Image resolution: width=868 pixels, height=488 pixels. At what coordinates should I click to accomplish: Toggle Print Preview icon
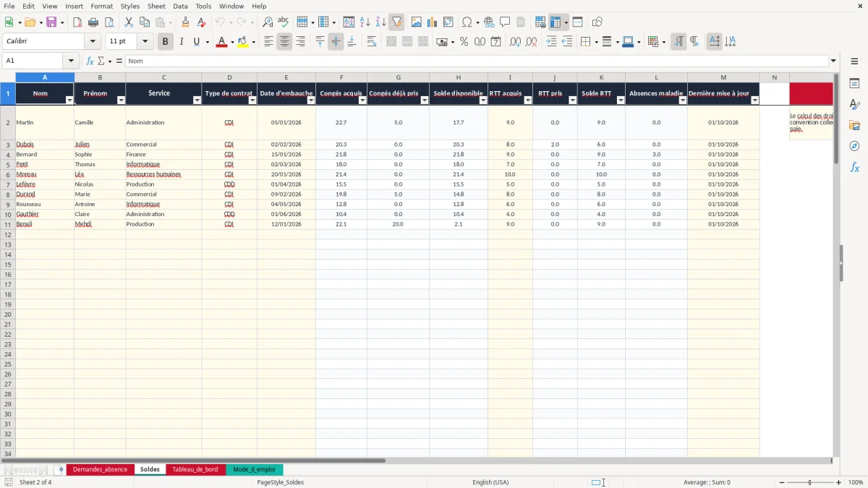(x=109, y=22)
